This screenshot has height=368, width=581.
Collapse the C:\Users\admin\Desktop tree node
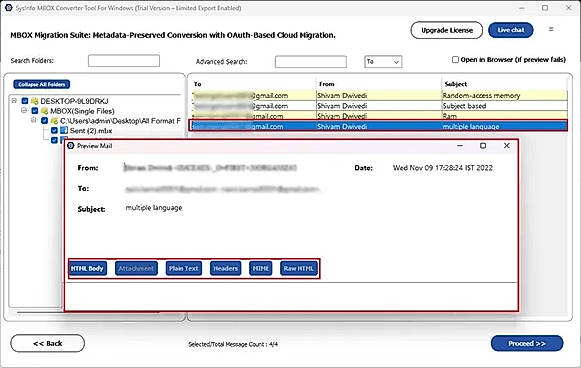point(34,120)
